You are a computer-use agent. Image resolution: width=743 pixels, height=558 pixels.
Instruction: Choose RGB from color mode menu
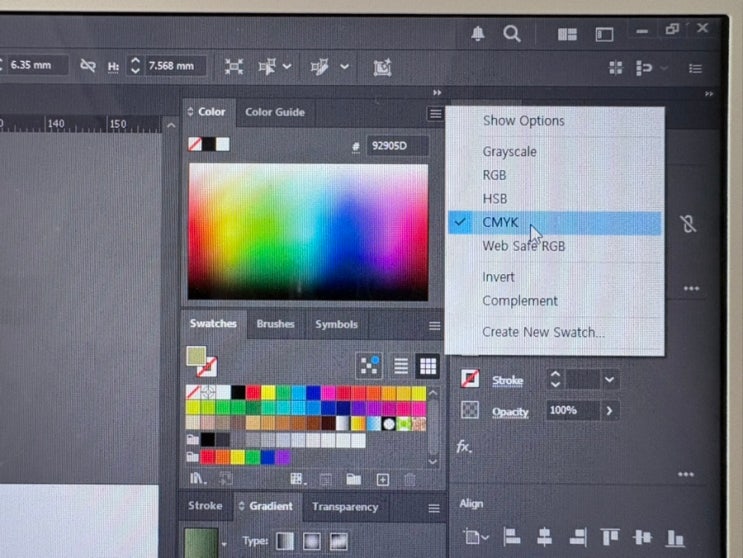[495, 175]
